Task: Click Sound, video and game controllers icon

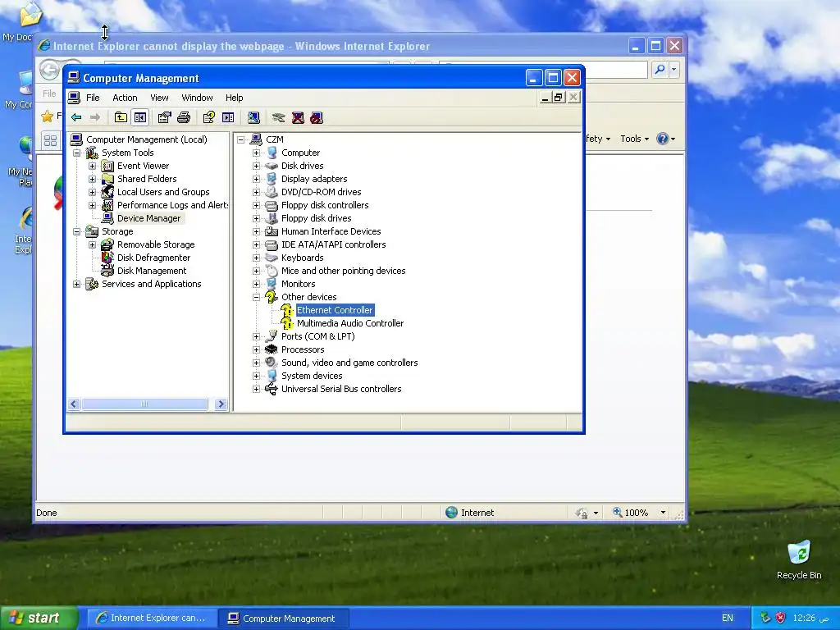Action: click(272, 363)
